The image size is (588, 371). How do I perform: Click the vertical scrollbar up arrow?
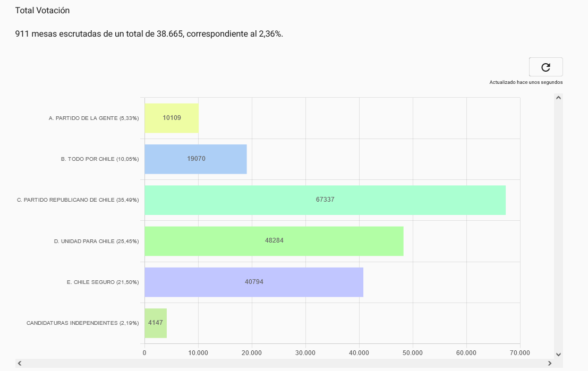point(558,98)
